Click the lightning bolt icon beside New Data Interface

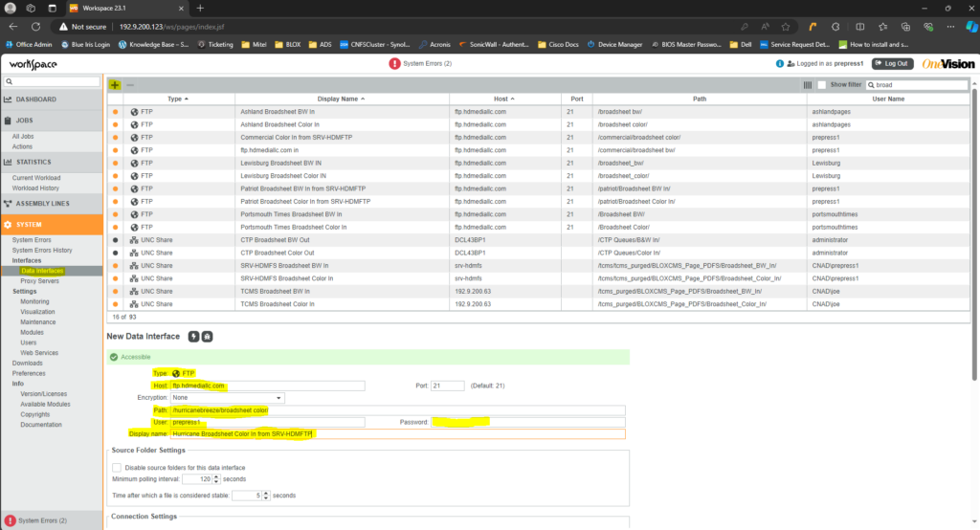click(x=192, y=337)
